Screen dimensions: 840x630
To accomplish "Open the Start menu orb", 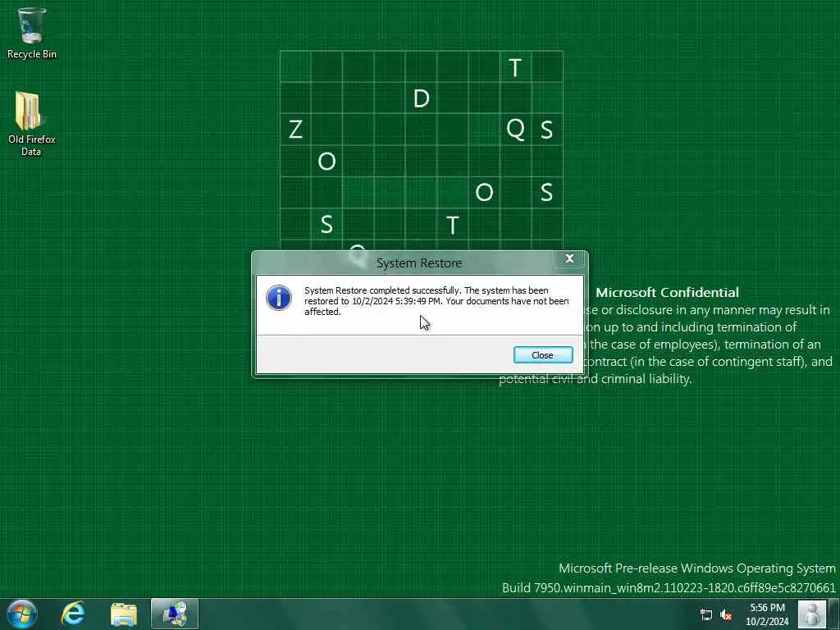I will (x=22, y=614).
